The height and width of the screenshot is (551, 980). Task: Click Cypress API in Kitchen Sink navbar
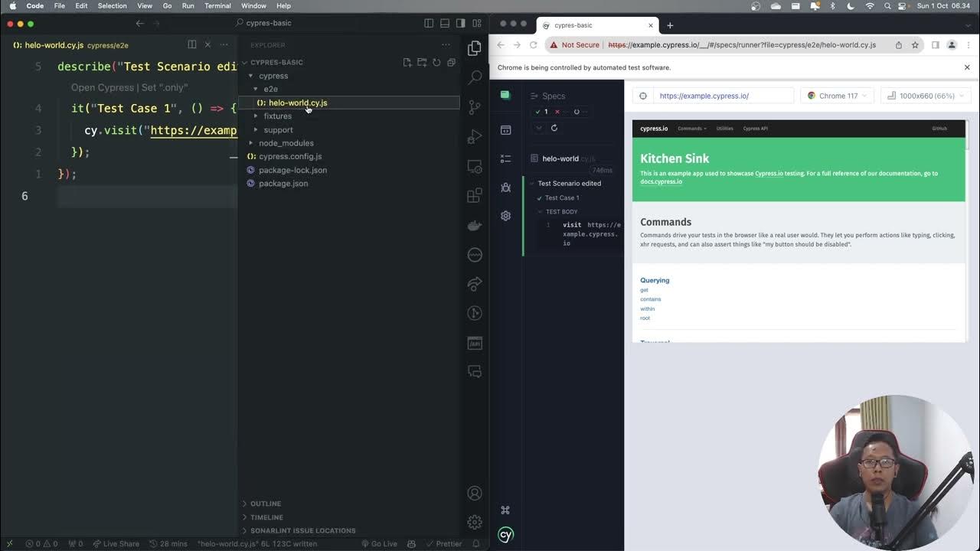tap(755, 129)
